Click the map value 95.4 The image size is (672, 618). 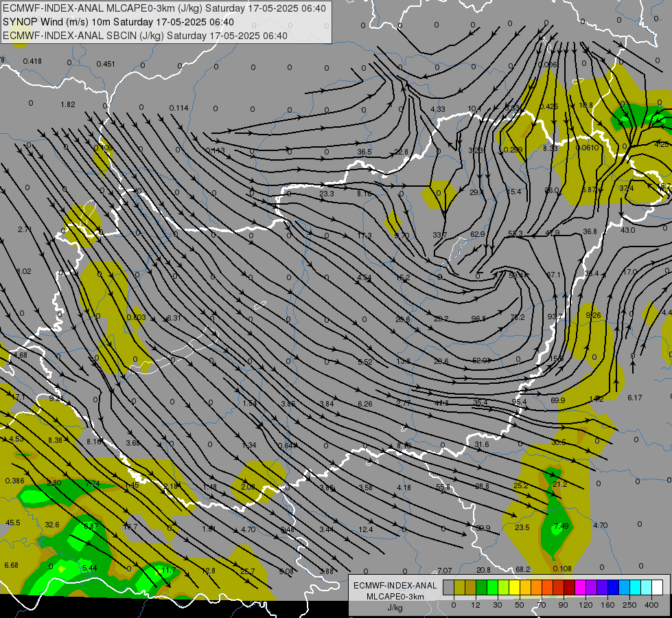pyautogui.click(x=519, y=402)
